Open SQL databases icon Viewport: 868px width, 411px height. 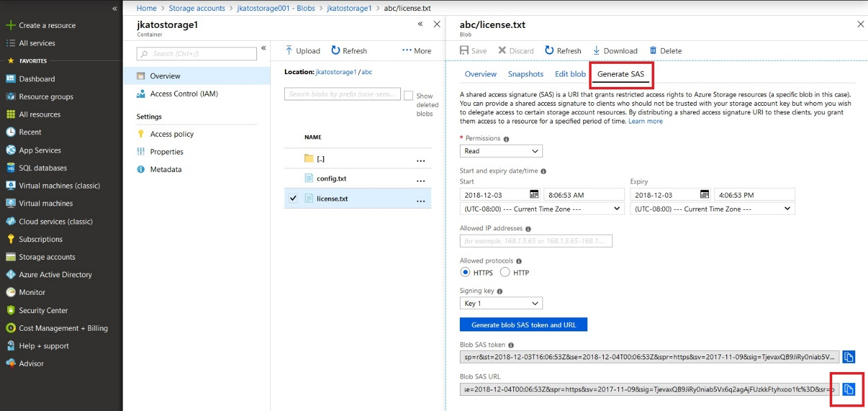(x=10, y=168)
